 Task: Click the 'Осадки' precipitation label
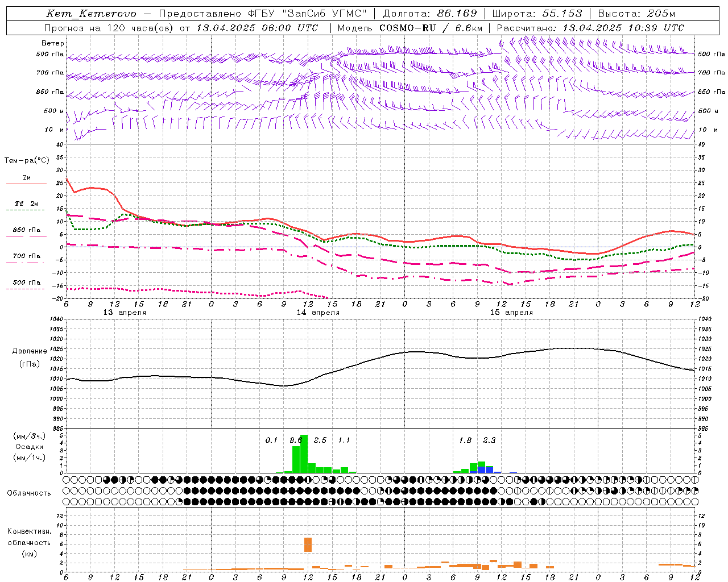(x=30, y=447)
